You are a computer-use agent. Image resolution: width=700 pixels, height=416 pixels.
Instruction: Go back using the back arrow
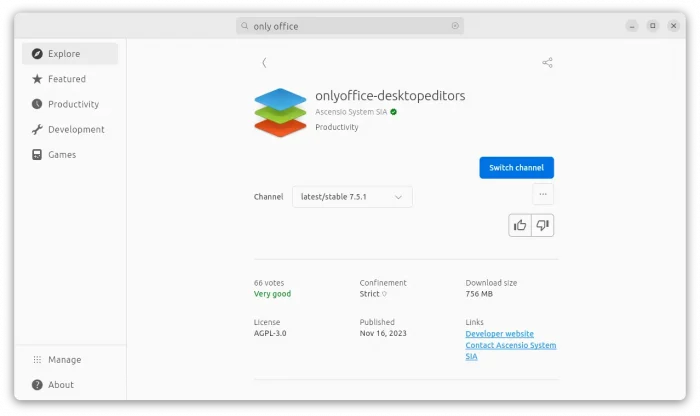click(264, 62)
